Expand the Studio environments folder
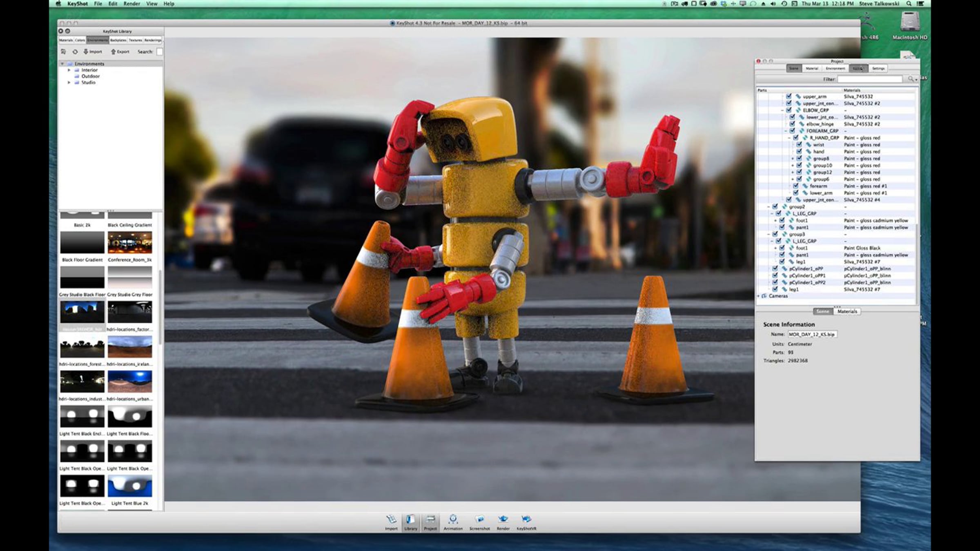 click(x=69, y=82)
